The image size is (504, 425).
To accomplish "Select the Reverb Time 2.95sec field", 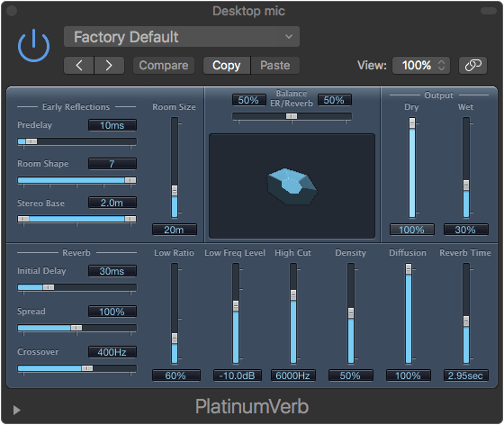I will (x=466, y=375).
